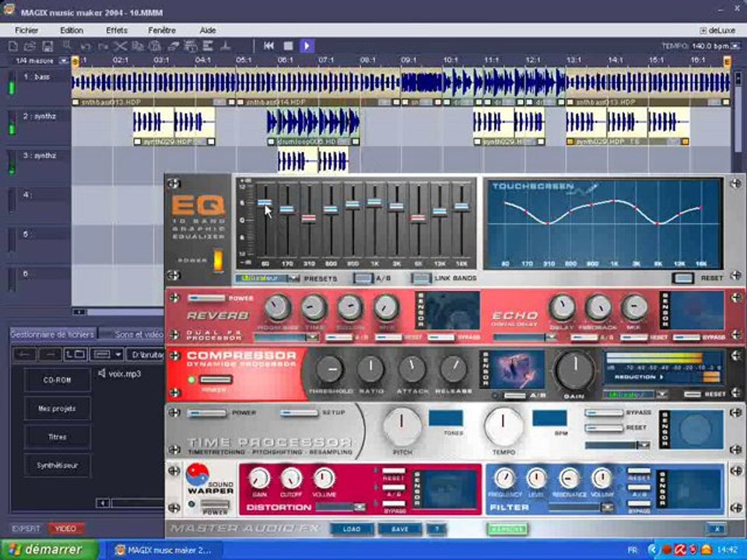Toggle the EQ A/B switch
Image resolution: width=747 pixels, height=560 pixels.
click(363, 278)
